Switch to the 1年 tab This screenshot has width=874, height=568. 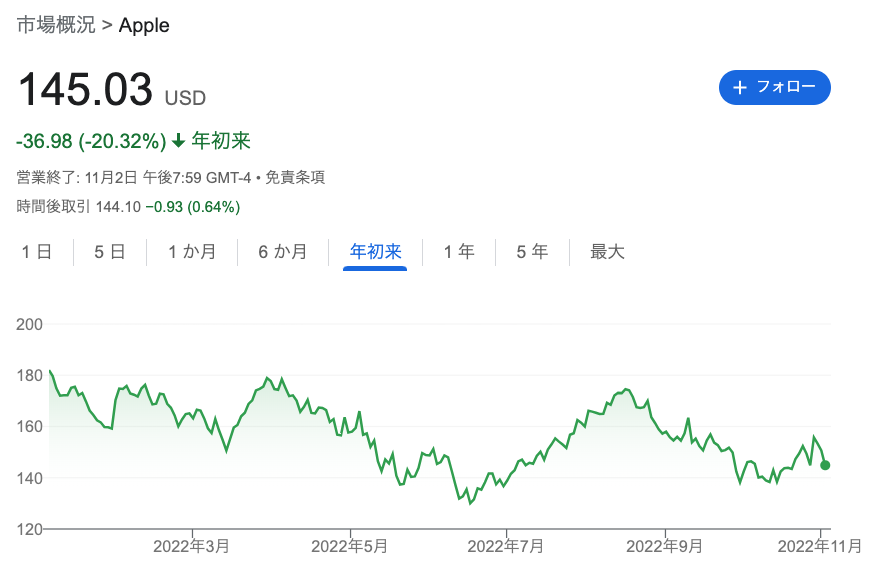point(459,252)
